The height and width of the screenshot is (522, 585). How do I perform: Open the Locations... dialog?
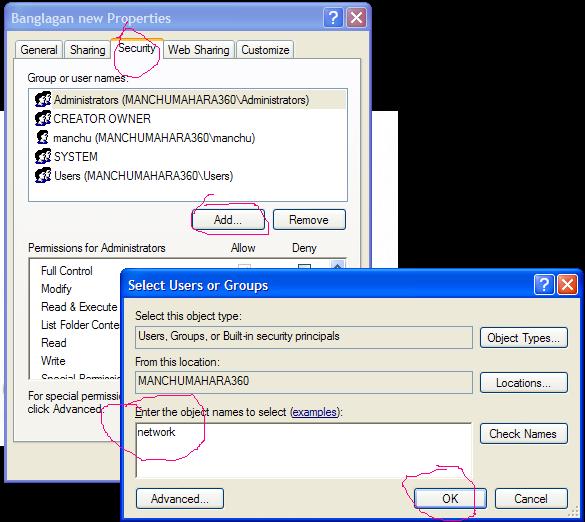coord(523,383)
